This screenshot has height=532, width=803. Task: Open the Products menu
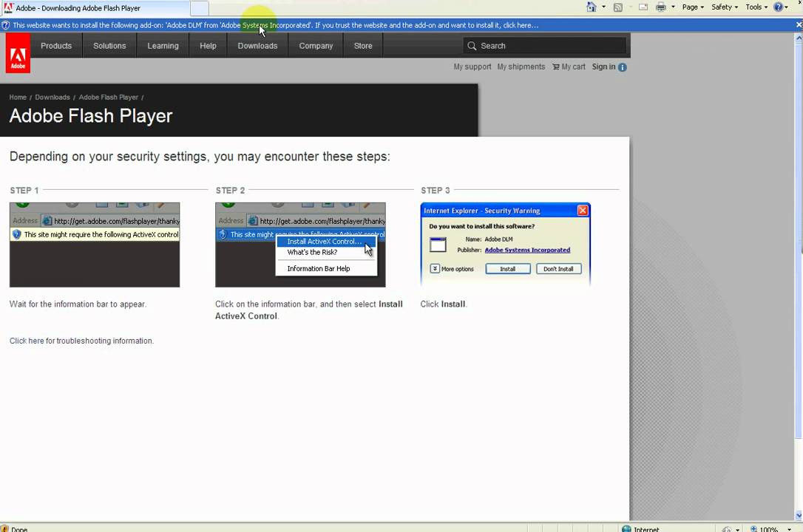point(56,46)
